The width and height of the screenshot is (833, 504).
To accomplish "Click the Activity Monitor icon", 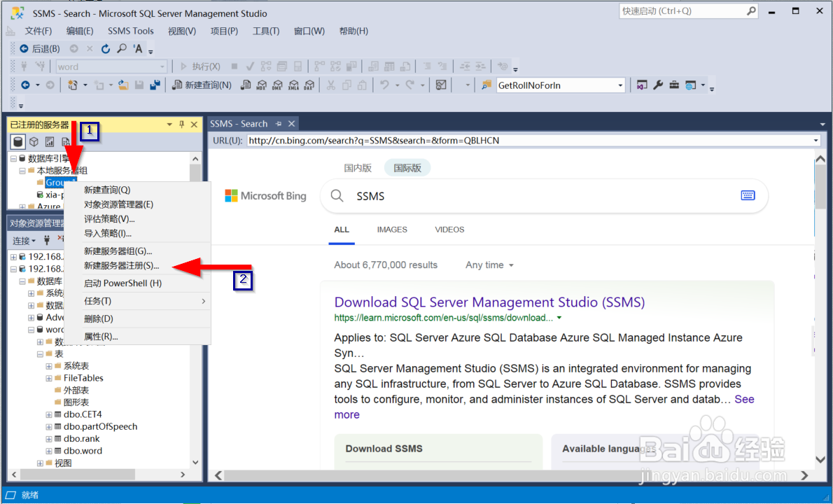I will pos(441,85).
